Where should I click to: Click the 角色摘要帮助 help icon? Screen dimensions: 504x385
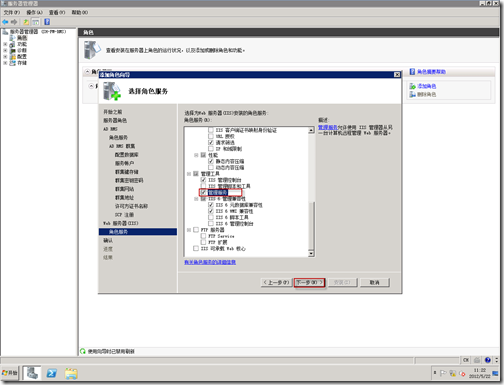412,72
